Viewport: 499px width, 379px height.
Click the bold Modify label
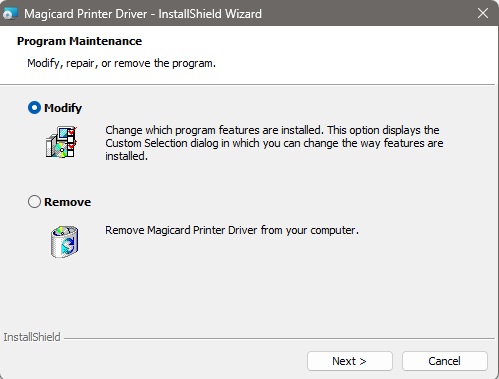click(63, 108)
